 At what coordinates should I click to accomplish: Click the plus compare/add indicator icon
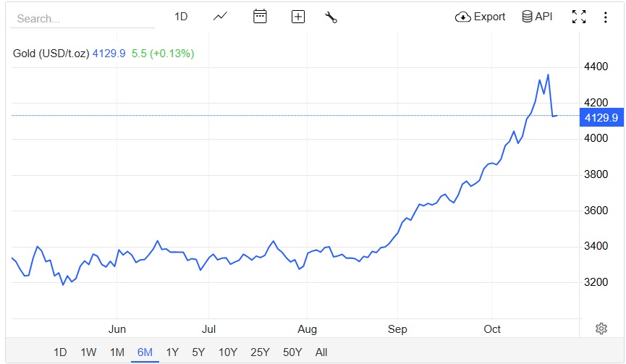coord(297,17)
